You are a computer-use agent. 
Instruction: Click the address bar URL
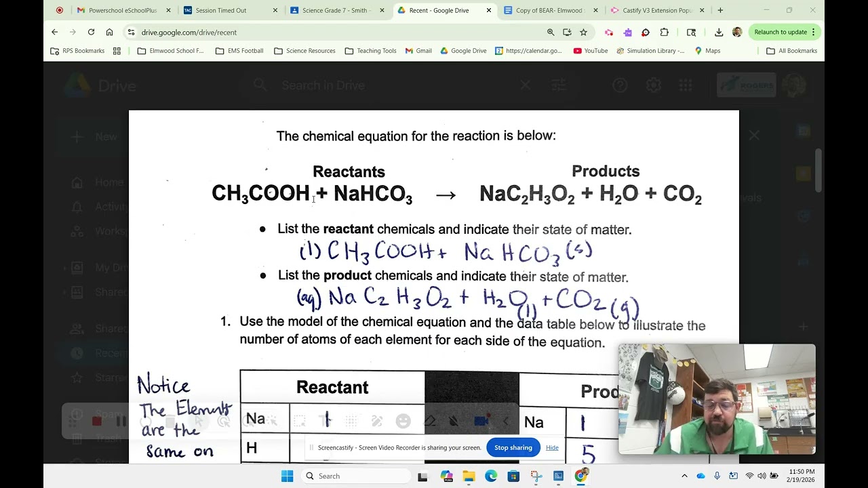pyautogui.click(x=189, y=32)
